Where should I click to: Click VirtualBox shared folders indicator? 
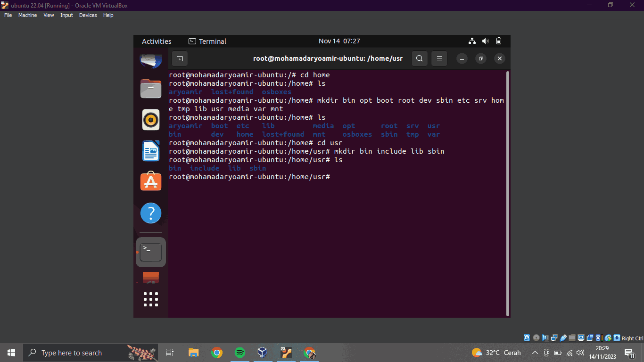coord(572,338)
